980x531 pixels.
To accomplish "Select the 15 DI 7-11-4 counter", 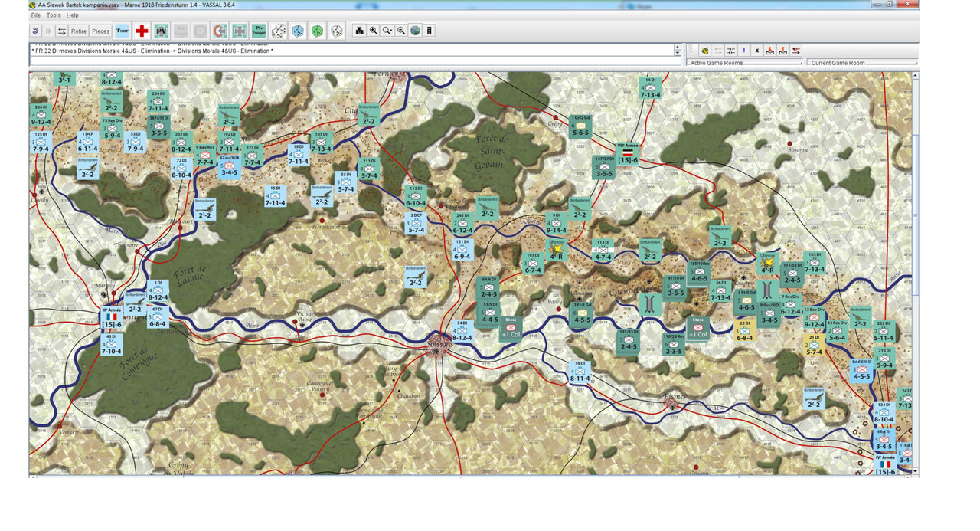I will tap(275, 197).
